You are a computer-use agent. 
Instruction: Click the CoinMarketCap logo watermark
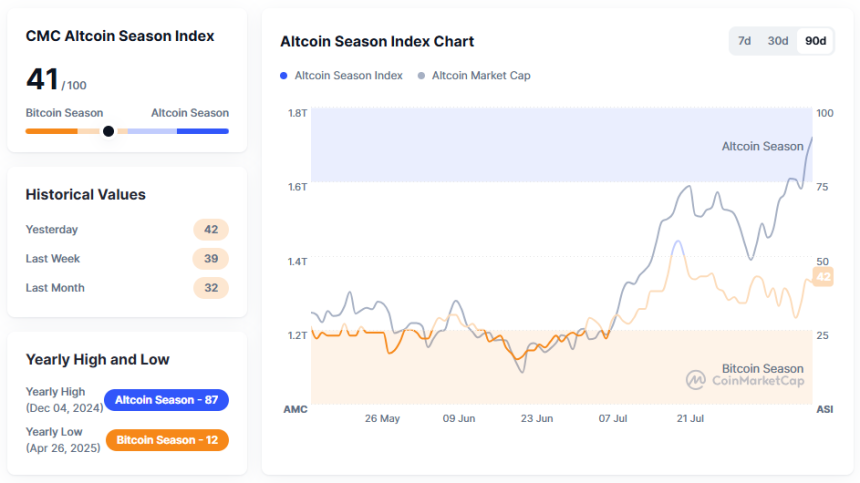click(746, 380)
